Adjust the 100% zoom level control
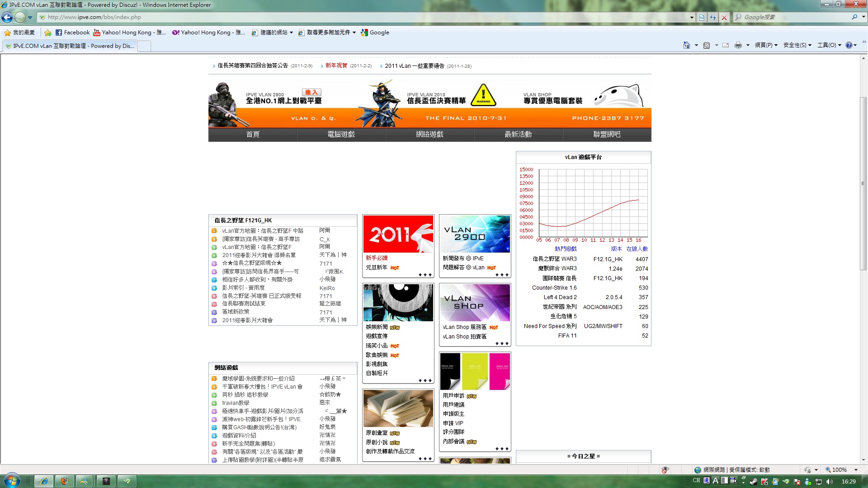868x488 pixels. pyautogui.click(x=840, y=470)
